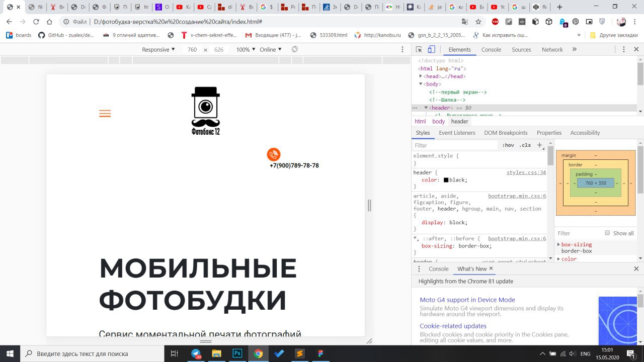Click the black color swatch in header rule

tap(446, 180)
